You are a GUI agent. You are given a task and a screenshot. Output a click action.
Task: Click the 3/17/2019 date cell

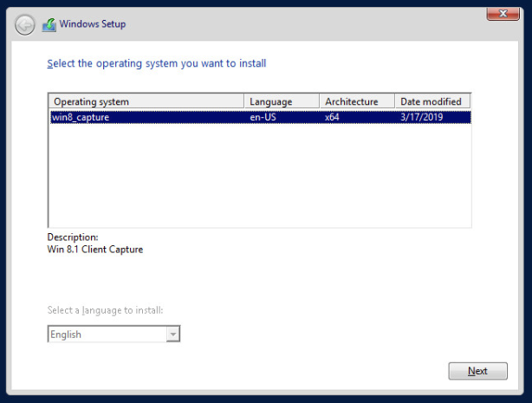[x=422, y=117]
